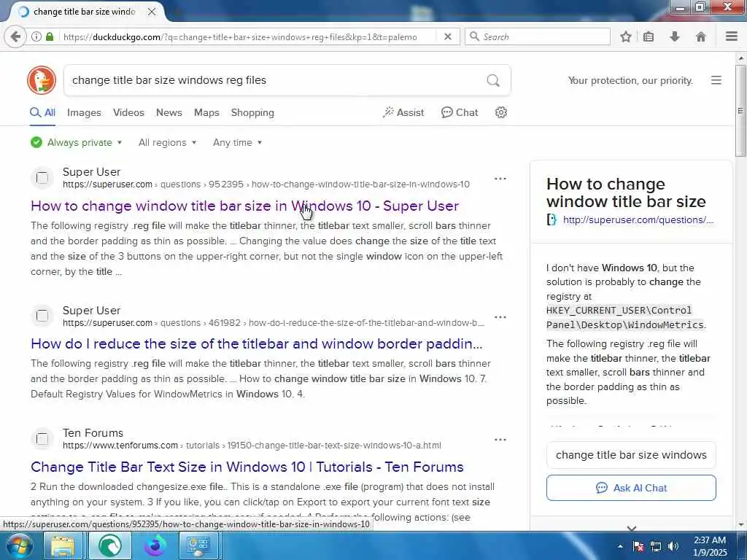The height and width of the screenshot is (560, 747).
Task: Click the DuckDuckGo duck logo
Action: click(x=42, y=80)
